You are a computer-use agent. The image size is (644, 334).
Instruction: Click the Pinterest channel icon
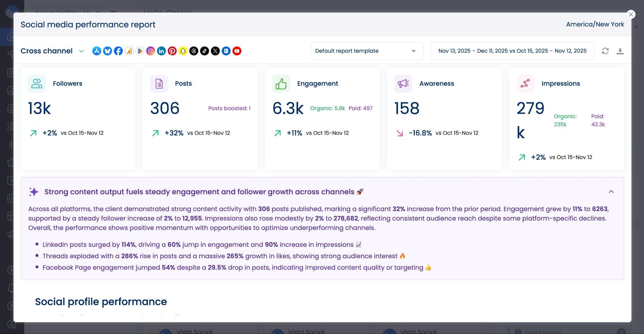pyautogui.click(x=172, y=51)
